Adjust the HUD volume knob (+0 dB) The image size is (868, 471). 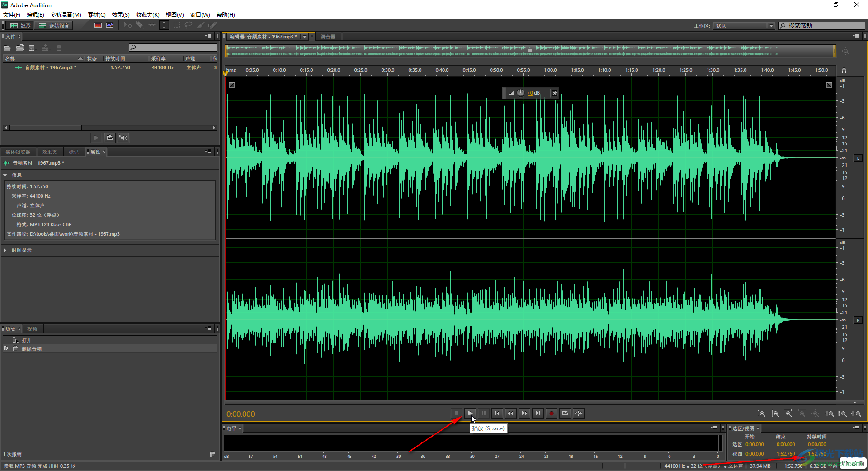pos(520,93)
